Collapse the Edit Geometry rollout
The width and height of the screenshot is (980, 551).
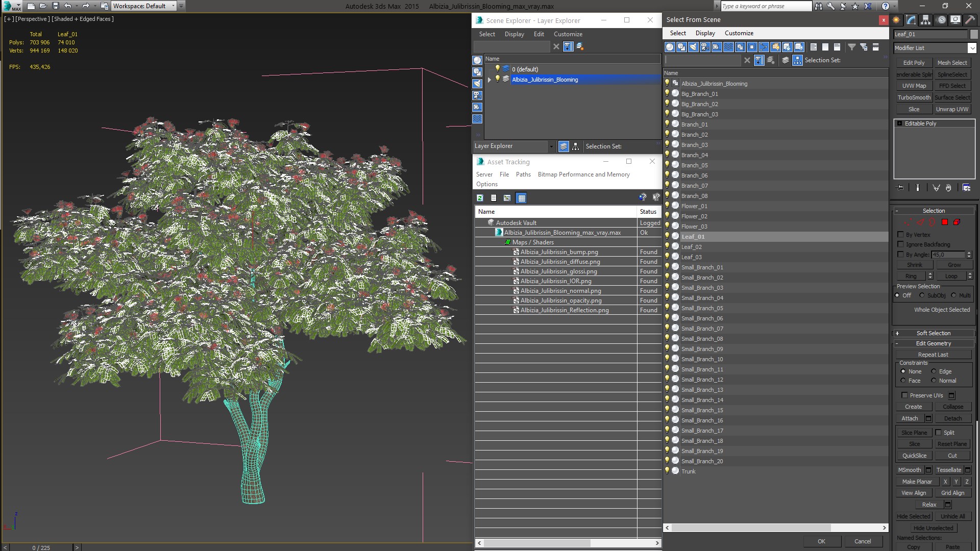pyautogui.click(x=934, y=343)
